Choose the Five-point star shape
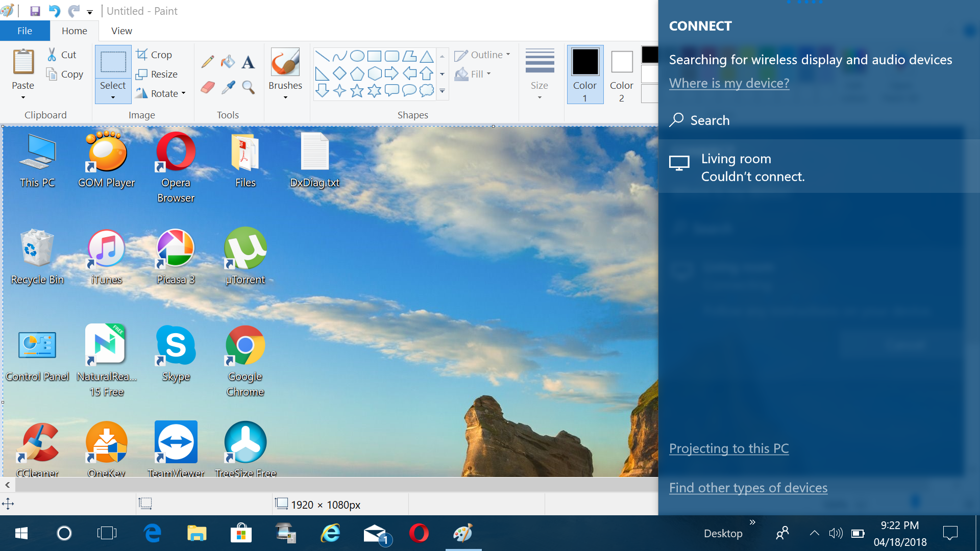Viewport: 980px width, 551px height. point(357,91)
